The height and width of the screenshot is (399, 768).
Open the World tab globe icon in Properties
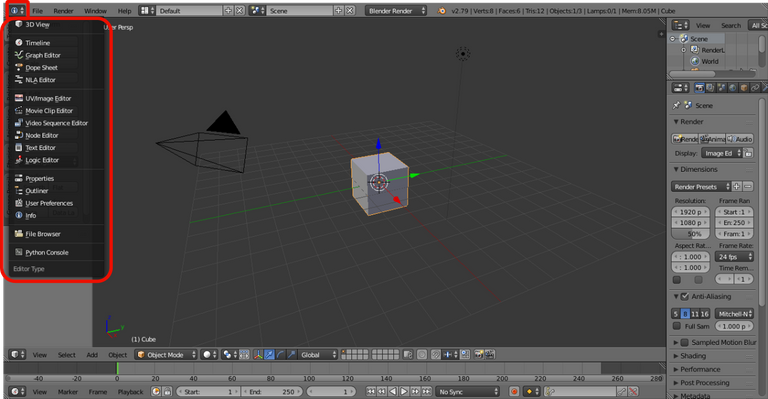pyautogui.click(x=733, y=88)
